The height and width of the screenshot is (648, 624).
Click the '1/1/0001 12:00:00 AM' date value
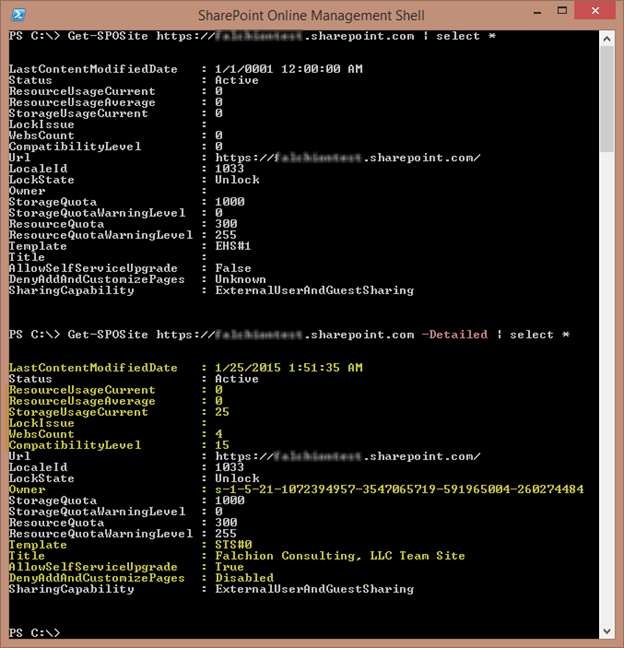coord(289,69)
